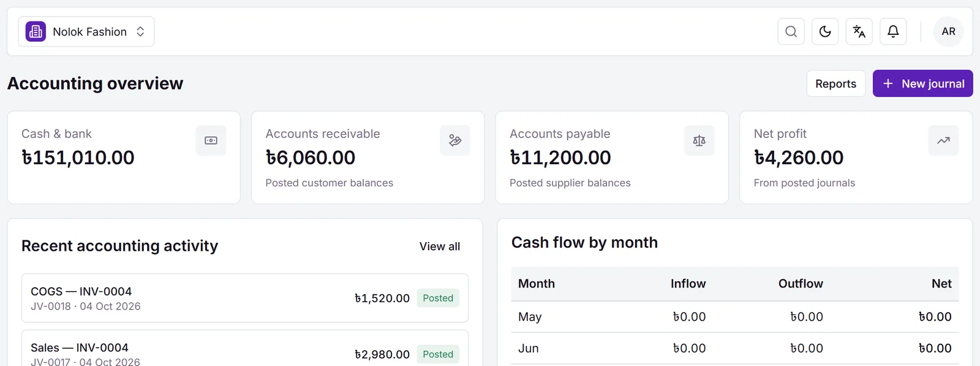
Task: Toggle dark mode with the moon icon
Action: (x=825, y=31)
